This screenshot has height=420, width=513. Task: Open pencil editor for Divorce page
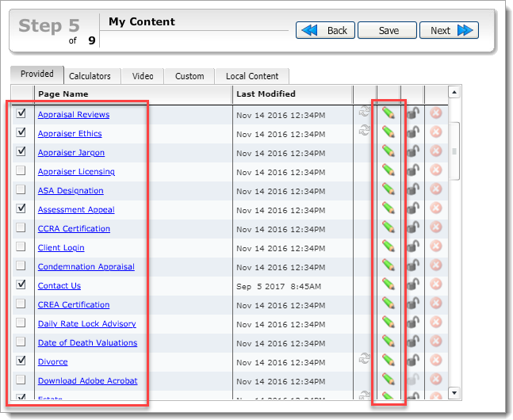coord(389,360)
